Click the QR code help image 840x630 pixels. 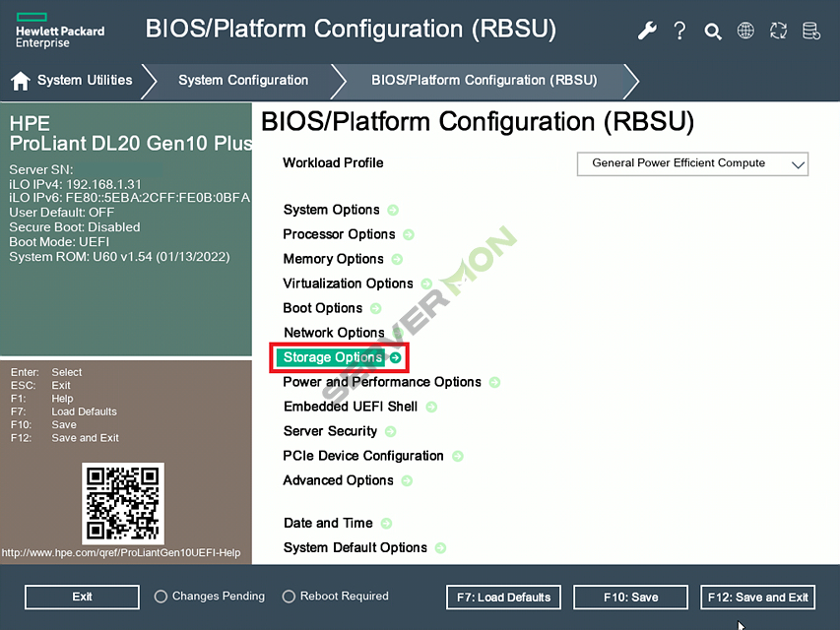[x=123, y=504]
